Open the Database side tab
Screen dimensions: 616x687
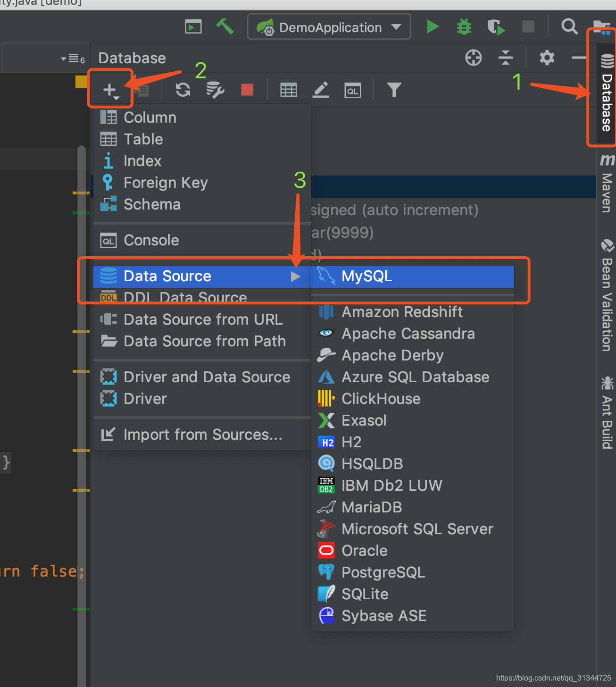(607, 93)
